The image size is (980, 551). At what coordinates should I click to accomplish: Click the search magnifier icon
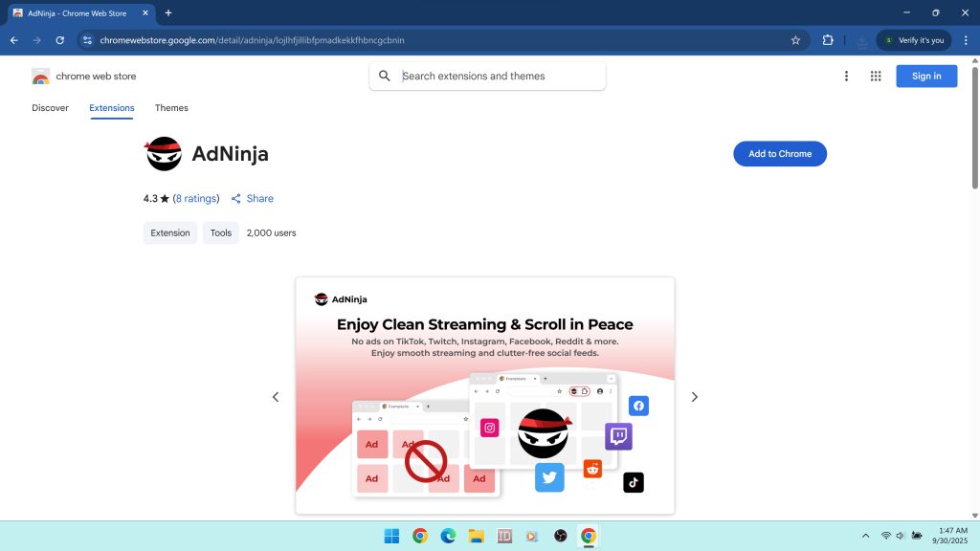pyautogui.click(x=385, y=77)
